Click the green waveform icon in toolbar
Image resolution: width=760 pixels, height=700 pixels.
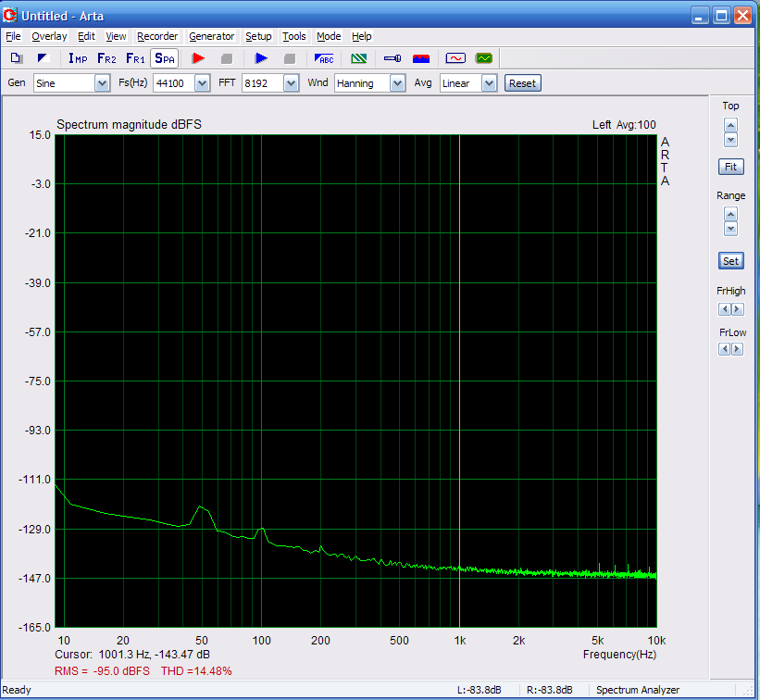(x=484, y=58)
